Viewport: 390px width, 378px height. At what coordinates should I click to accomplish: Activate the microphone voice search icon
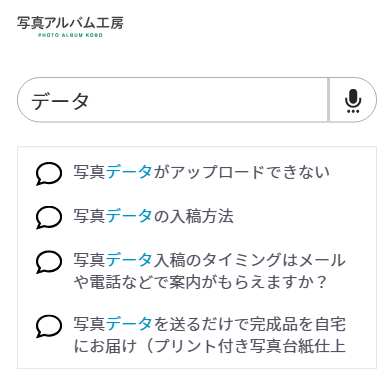coord(353,100)
